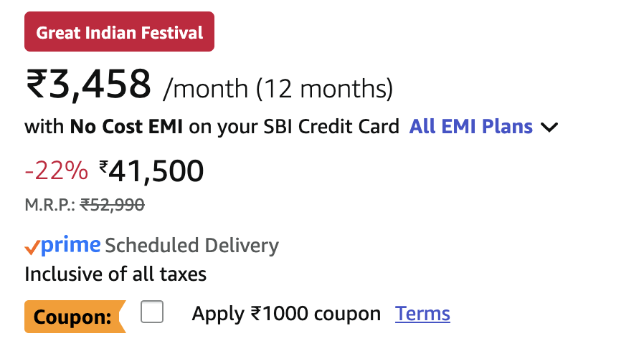Viewport: 644px width, 341px height.
Task: Click the -22% discount percentage
Action: click(56, 171)
